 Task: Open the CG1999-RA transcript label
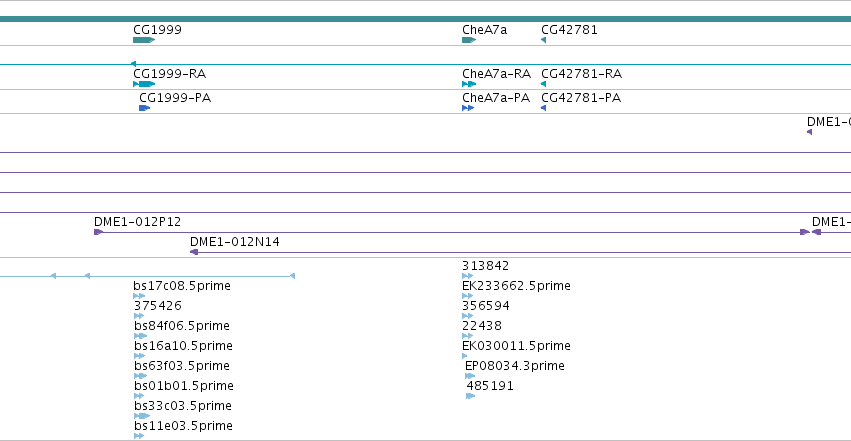pos(169,74)
